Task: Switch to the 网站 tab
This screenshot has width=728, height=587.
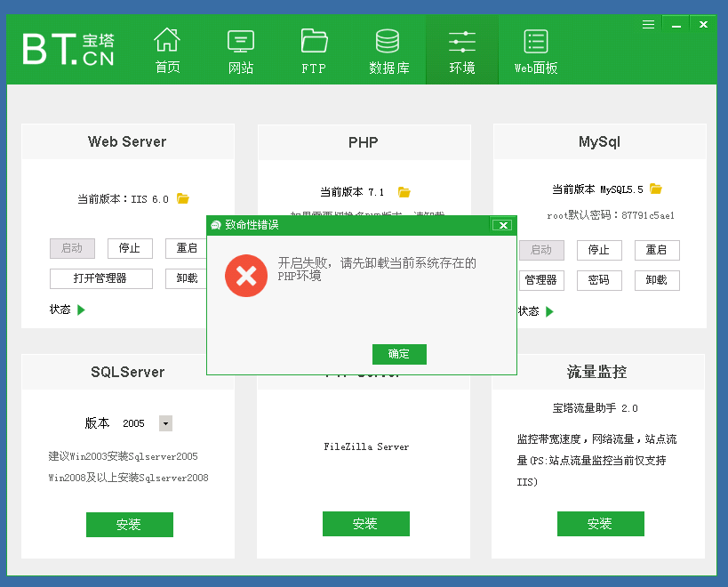Action: 241,50
